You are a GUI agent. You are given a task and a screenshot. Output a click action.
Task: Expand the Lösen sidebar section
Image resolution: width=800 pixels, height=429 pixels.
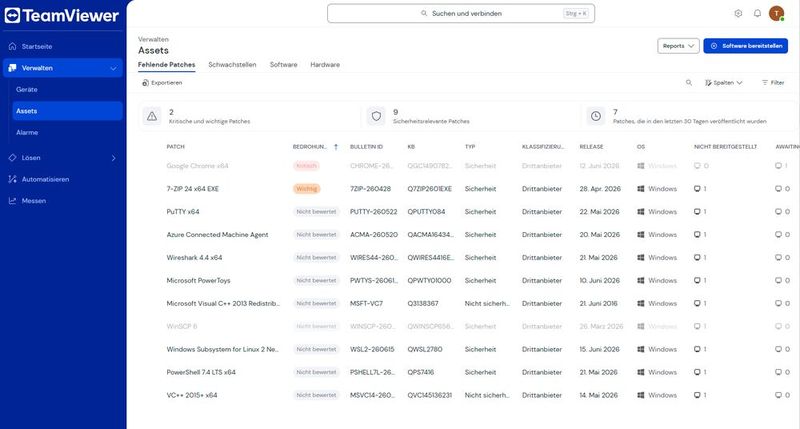click(x=113, y=158)
